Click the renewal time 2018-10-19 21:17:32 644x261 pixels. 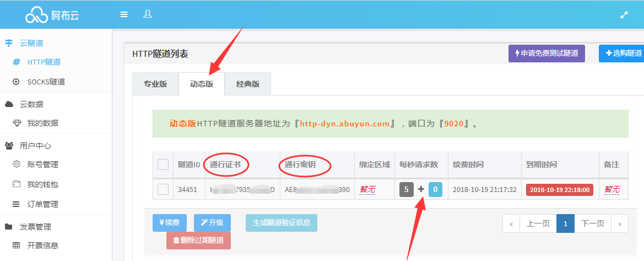pyautogui.click(x=484, y=190)
